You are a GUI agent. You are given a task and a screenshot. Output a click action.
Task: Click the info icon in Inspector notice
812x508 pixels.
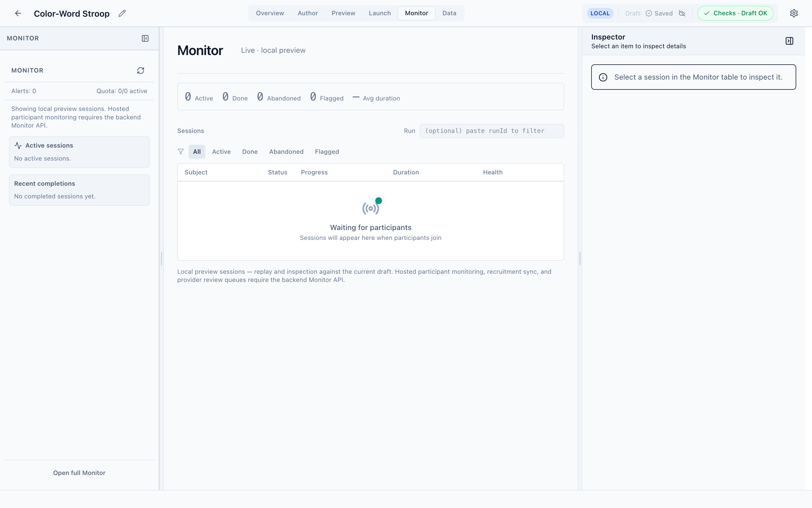tap(603, 77)
